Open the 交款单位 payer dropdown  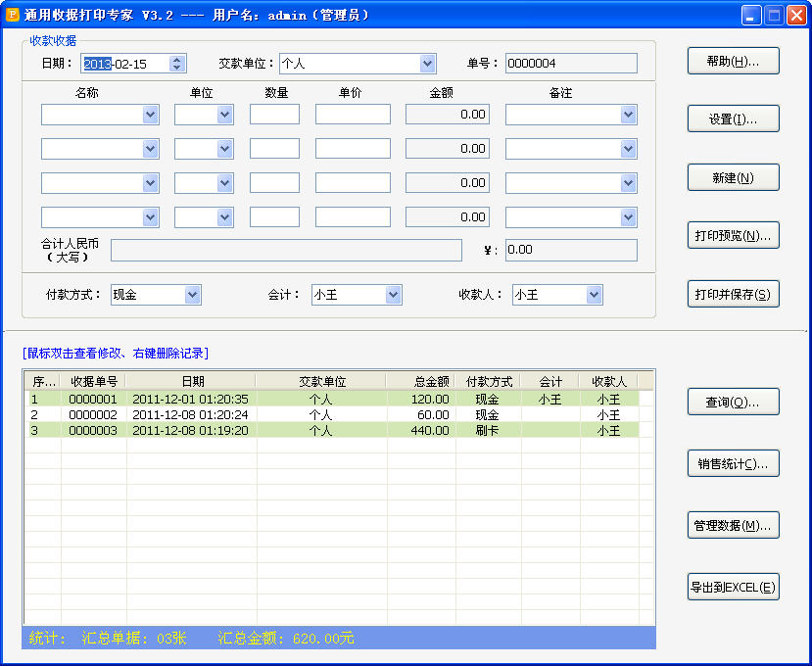[x=425, y=63]
